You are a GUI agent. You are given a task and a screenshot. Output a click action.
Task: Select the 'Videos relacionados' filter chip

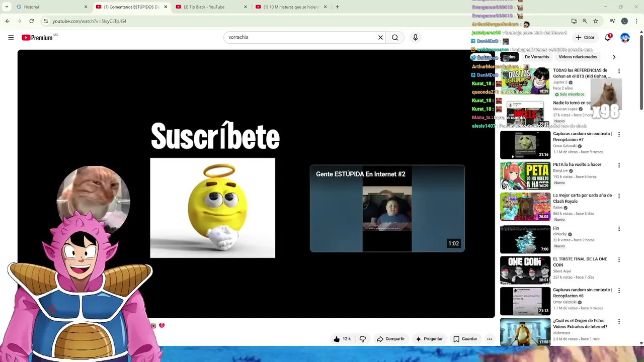click(578, 57)
